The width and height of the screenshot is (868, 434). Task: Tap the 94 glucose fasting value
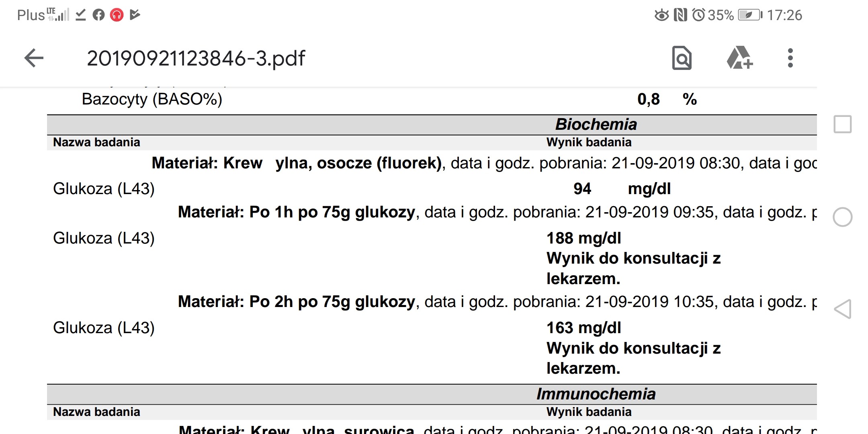(582, 189)
